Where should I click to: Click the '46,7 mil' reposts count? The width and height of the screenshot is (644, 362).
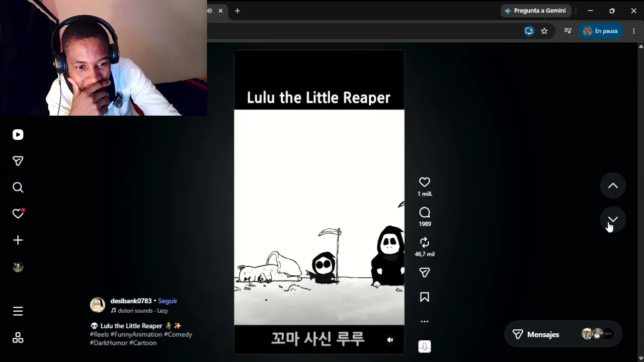(x=425, y=254)
